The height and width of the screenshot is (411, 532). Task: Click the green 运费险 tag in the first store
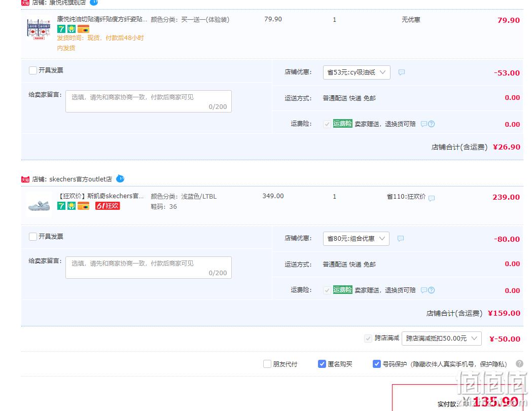click(x=342, y=124)
